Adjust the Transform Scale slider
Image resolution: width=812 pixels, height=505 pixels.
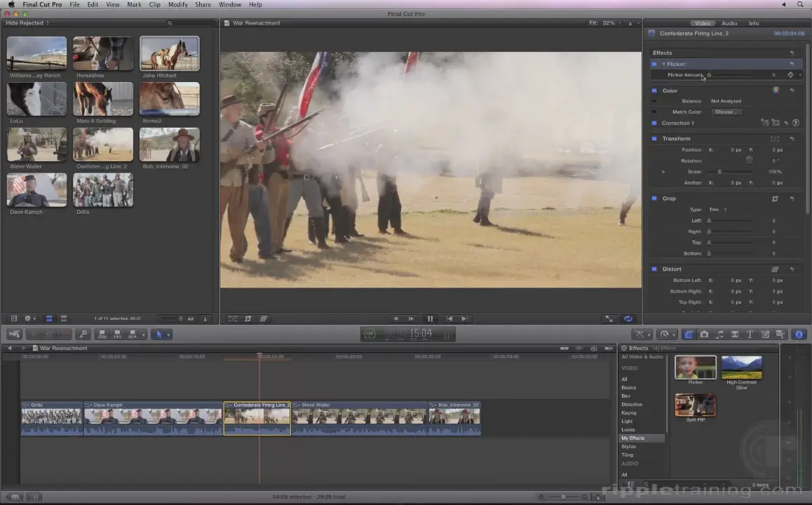pos(730,172)
